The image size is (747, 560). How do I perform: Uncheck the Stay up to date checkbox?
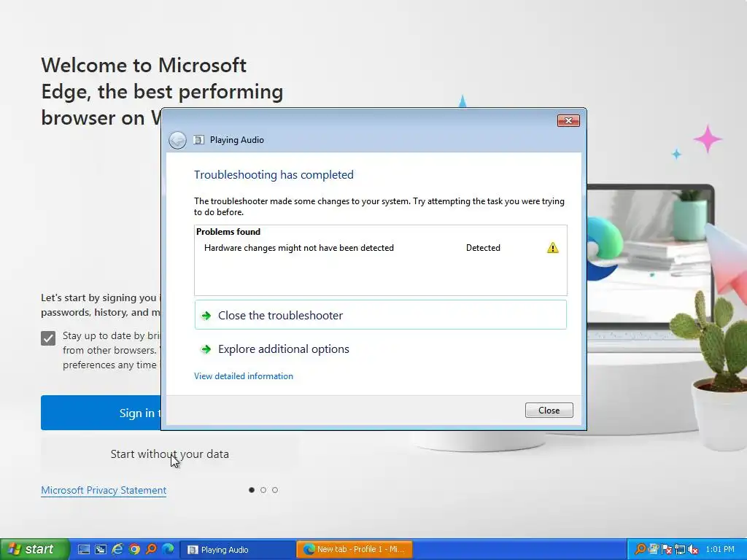click(48, 338)
